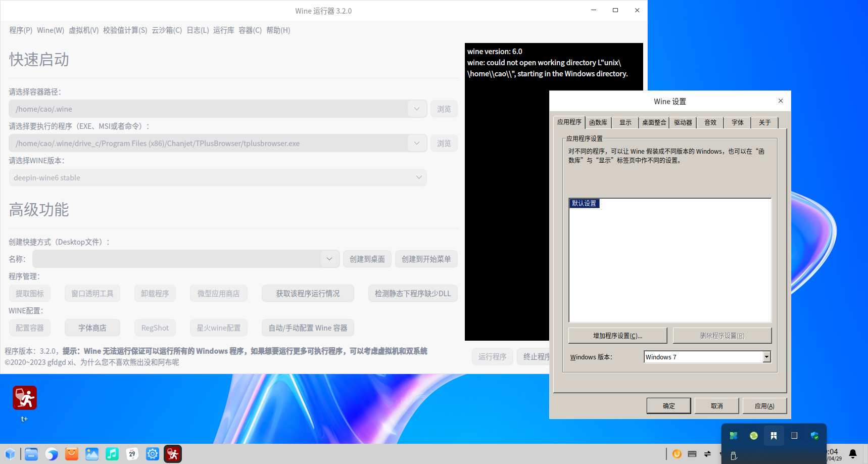Screen dimensions: 868x464
Task: Switch to the 桌面整合 tab
Action: 654,122
